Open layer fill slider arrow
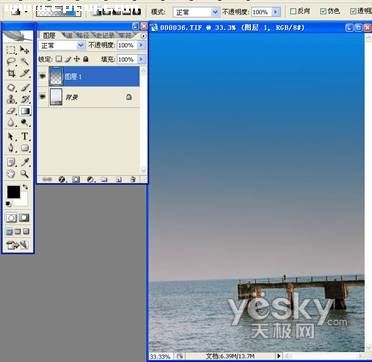This screenshot has height=362, width=372. pyautogui.click(x=142, y=59)
